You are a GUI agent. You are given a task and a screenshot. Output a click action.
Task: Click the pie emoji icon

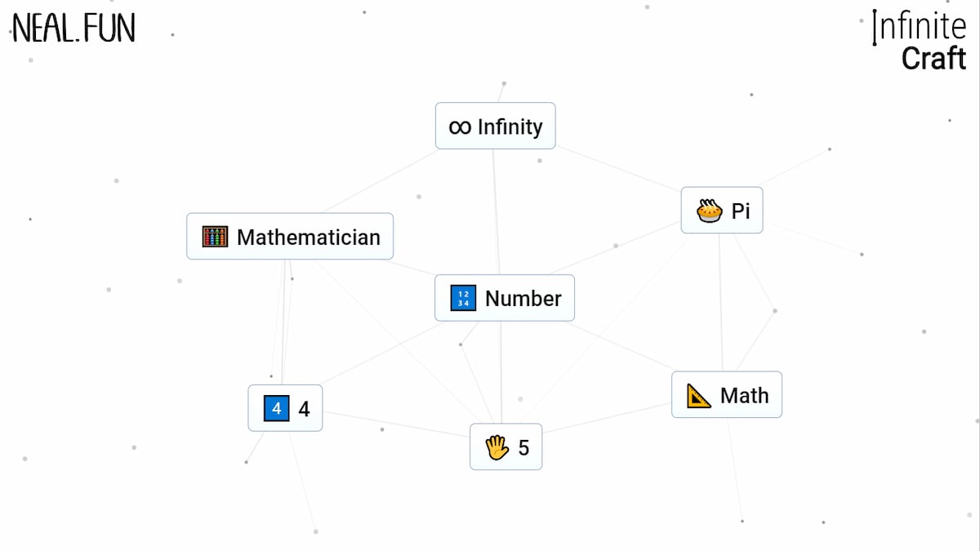pyautogui.click(x=710, y=211)
